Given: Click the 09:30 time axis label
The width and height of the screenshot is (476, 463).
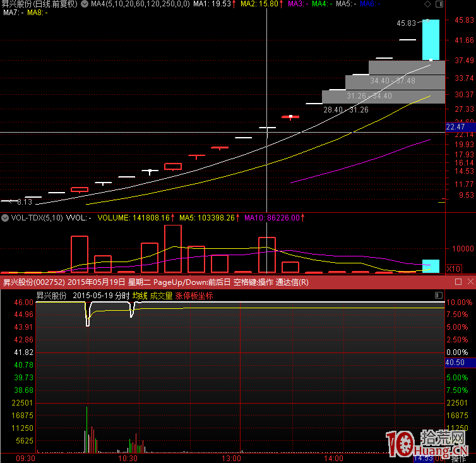Looking at the screenshot, I should [25, 459].
